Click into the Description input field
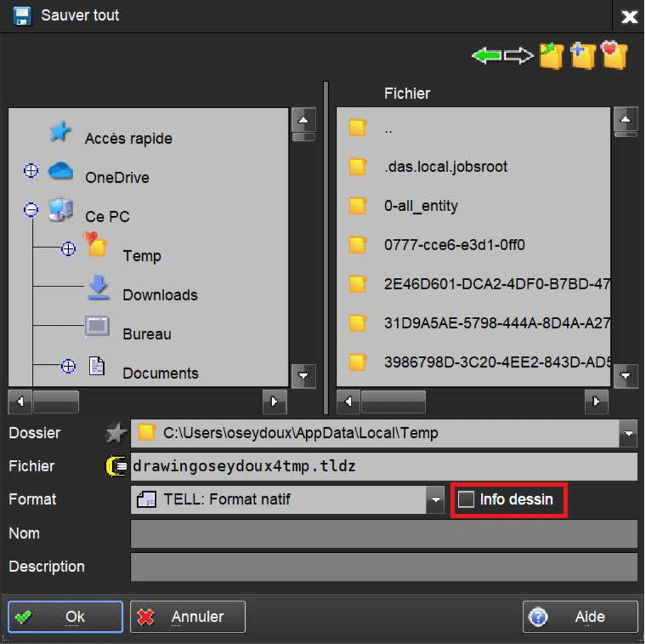The width and height of the screenshot is (645, 644). 384,567
